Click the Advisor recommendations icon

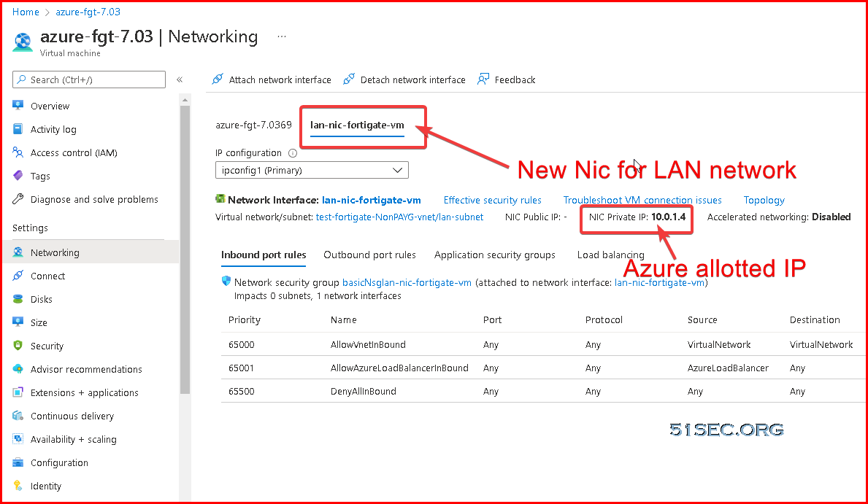point(18,369)
